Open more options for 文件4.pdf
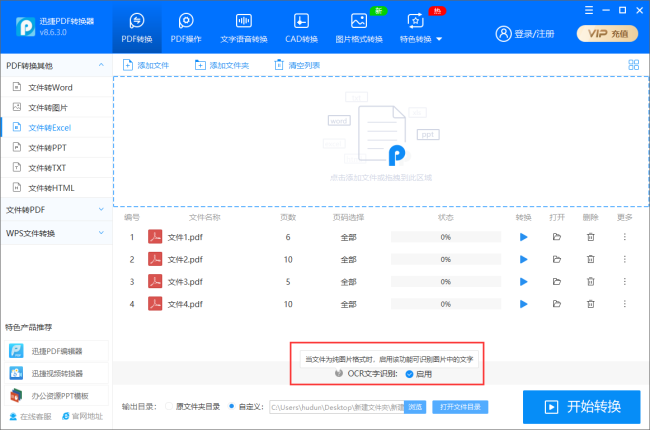Viewport: 650px width, 430px height. (x=624, y=304)
